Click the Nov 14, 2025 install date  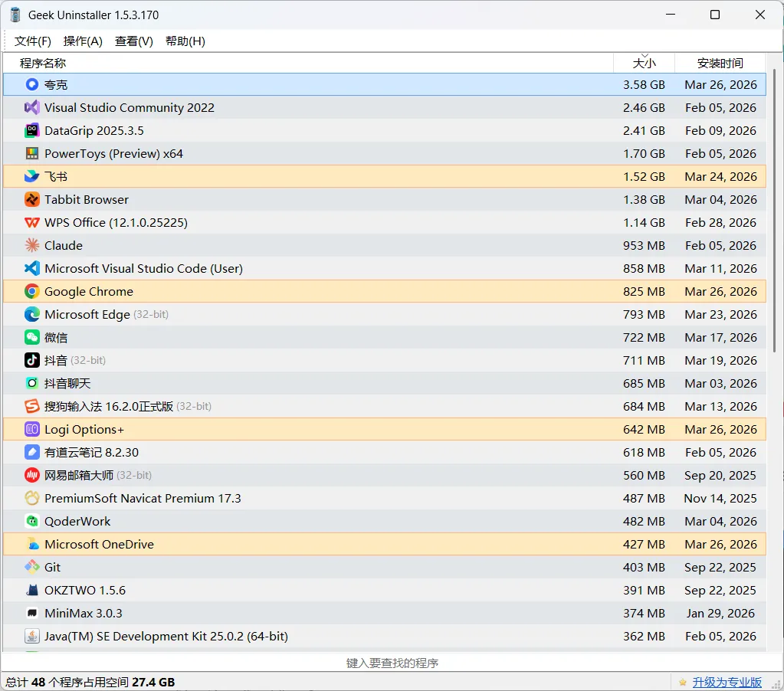[720, 498]
